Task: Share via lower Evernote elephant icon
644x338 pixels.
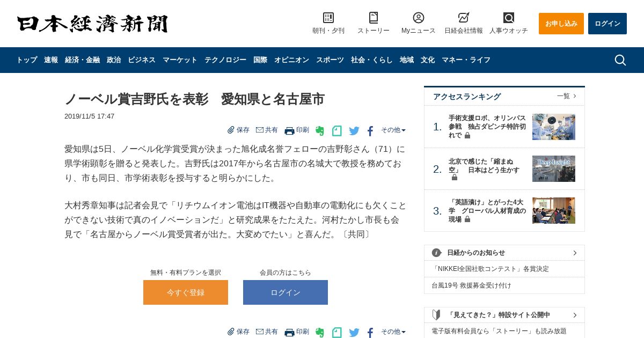Action: [x=320, y=333]
